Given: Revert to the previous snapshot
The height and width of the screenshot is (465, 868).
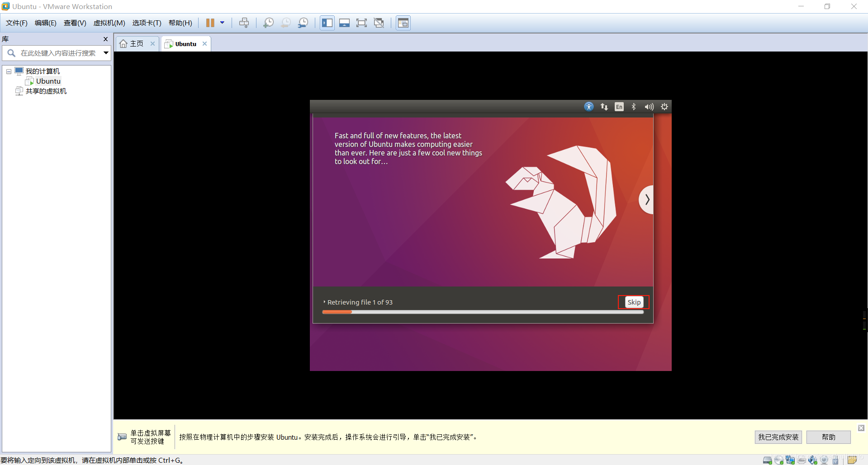Looking at the screenshot, I should (x=285, y=23).
